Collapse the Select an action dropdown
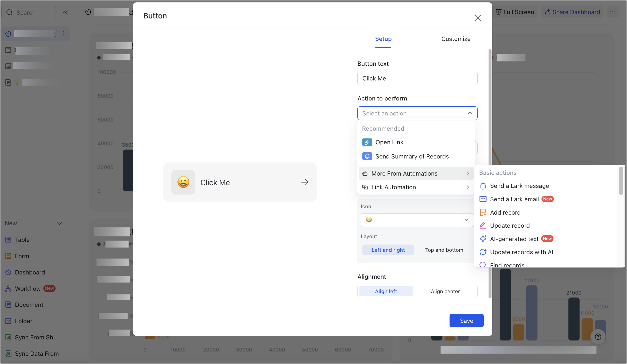The image size is (627, 364). pyautogui.click(x=470, y=113)
